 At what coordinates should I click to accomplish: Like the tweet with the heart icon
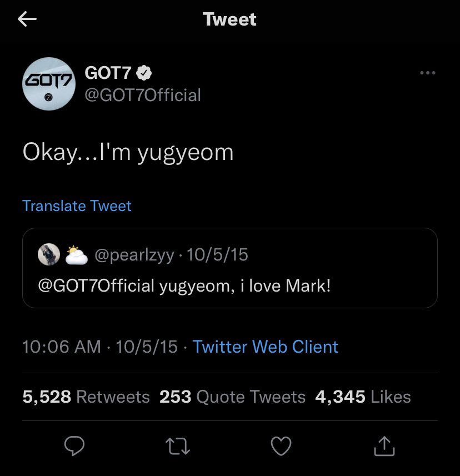click(281, 445)
